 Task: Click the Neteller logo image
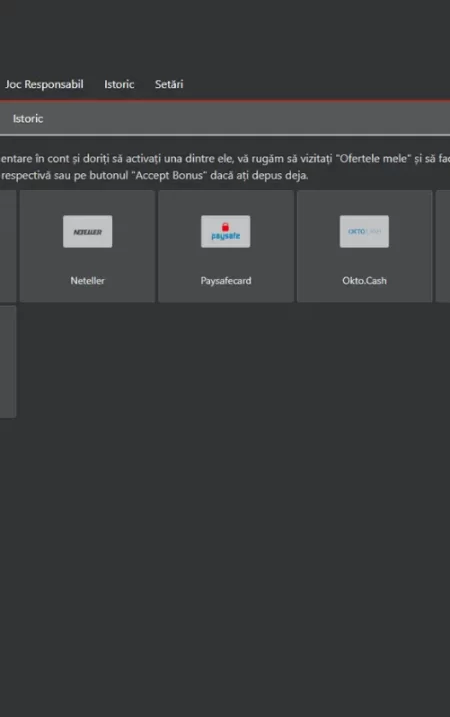coord(87,231)
